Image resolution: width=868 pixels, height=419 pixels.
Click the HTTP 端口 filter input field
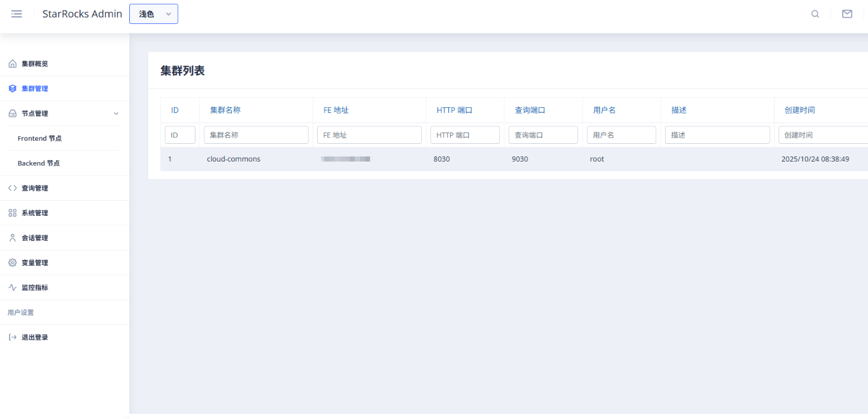[x=465, y=135]
